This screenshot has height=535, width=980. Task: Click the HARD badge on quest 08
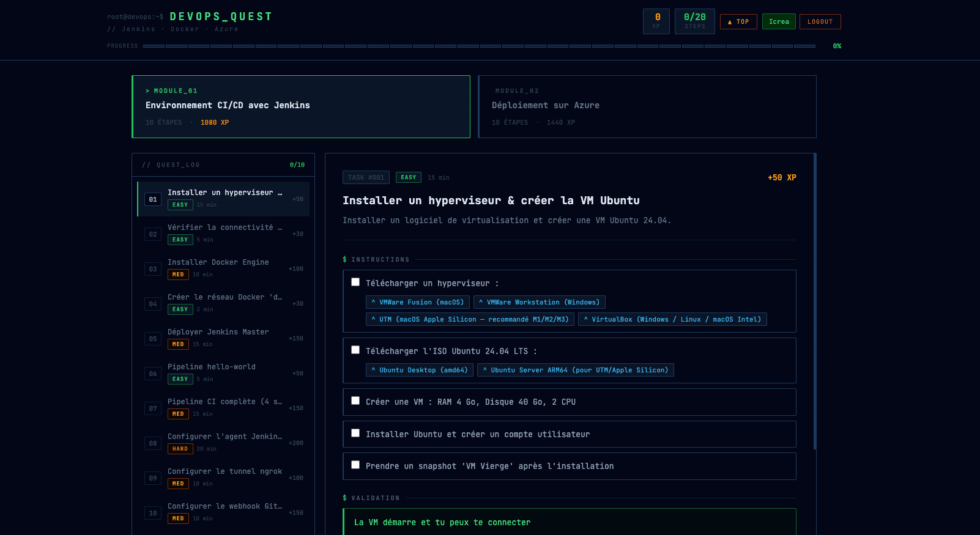point(180,449)
